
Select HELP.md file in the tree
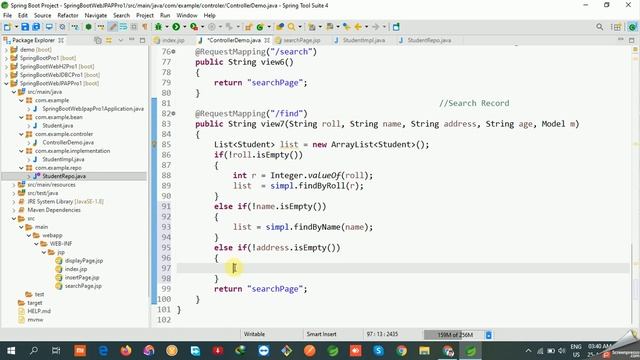39,311
